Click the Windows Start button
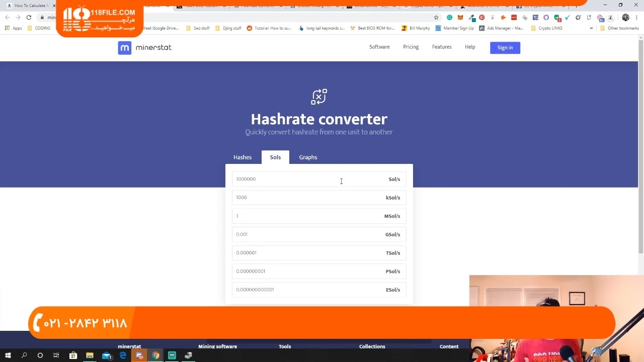 [8, 355]
